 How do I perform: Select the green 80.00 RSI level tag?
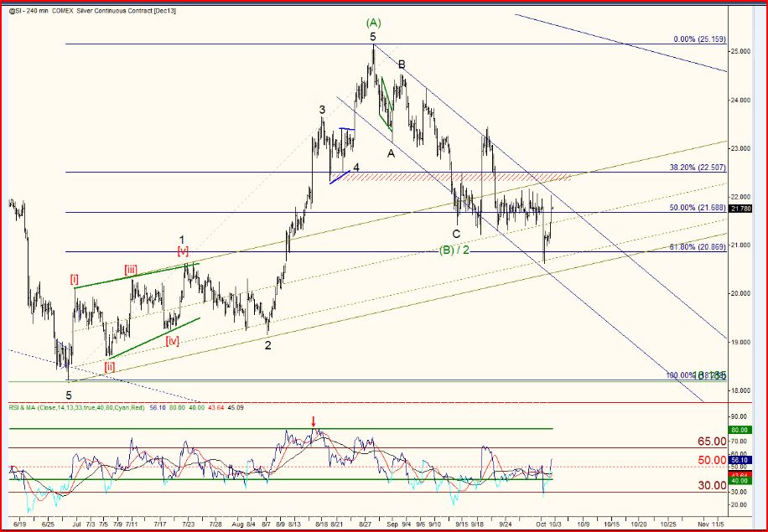click(x=740, y=429)
